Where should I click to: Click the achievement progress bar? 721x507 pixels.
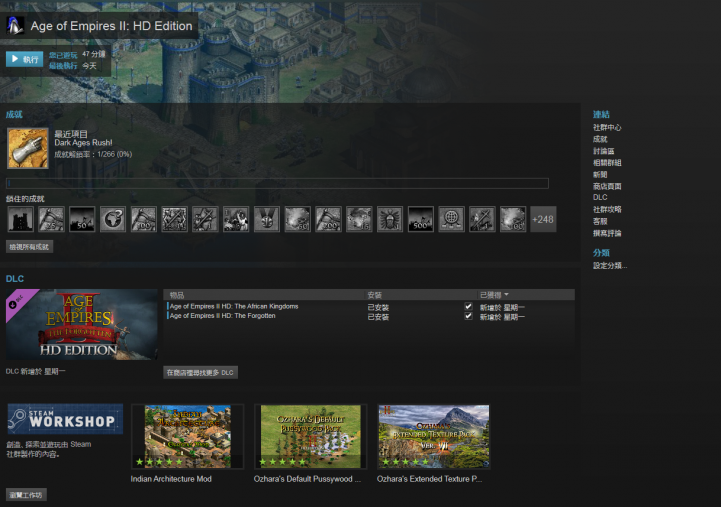click(x=277, y=183)
